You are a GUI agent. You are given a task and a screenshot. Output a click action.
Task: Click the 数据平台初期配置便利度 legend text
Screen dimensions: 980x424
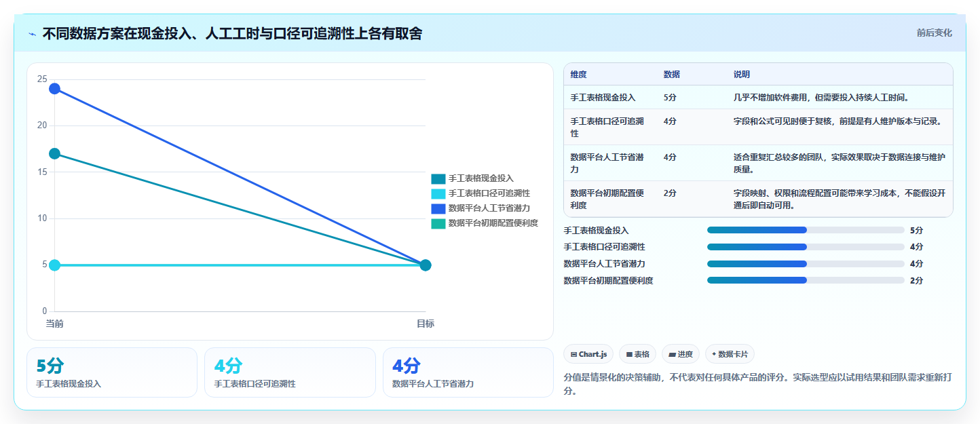[x=493, y=223]
